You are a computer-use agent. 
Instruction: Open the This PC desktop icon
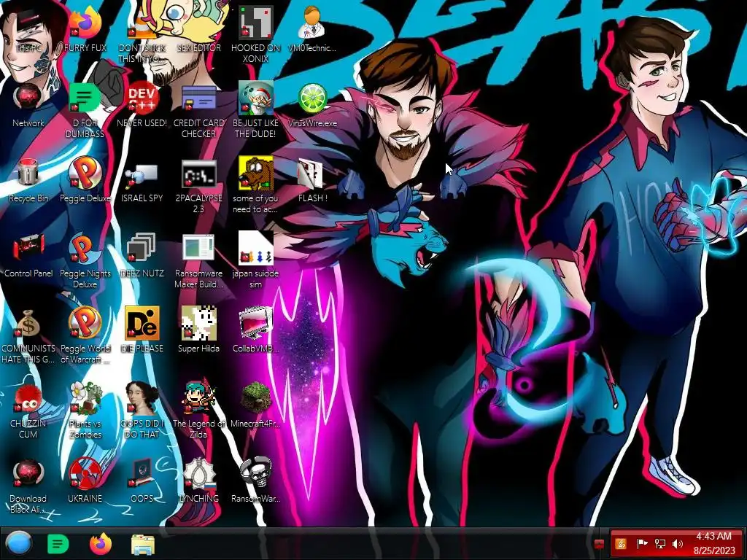click(28, 29)
